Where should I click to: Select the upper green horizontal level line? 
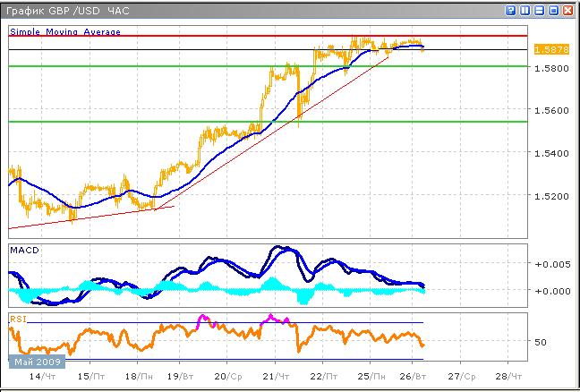point(179,66)
